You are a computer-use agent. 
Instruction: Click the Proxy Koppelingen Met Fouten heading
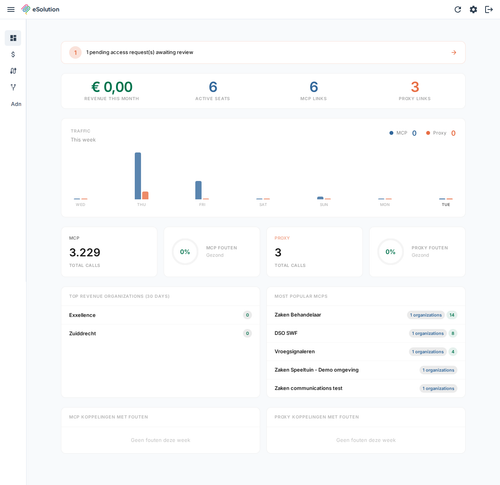click(317, 417)
